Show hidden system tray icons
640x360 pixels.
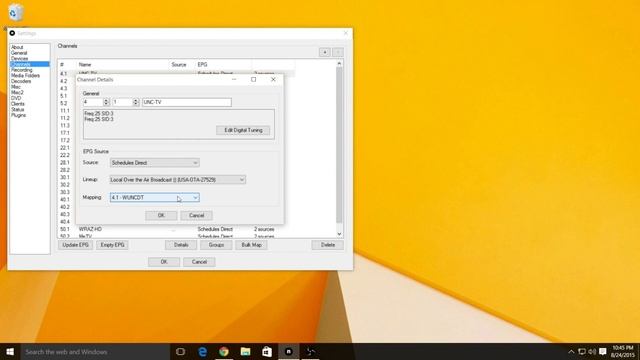tap(571, 351)
